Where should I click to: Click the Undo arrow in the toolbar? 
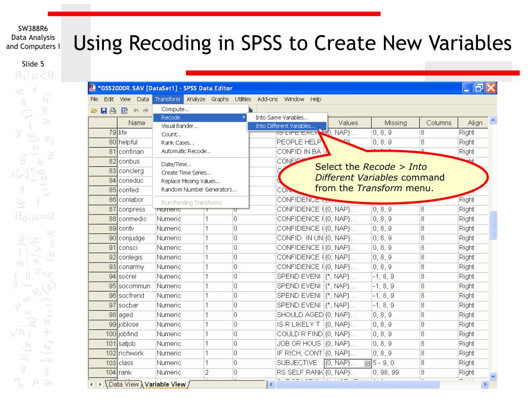point(136,111)
